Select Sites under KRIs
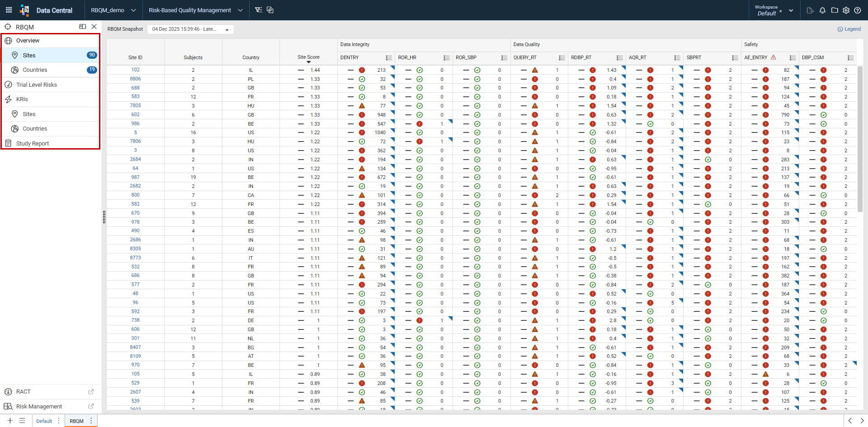 tap(51, 114)
